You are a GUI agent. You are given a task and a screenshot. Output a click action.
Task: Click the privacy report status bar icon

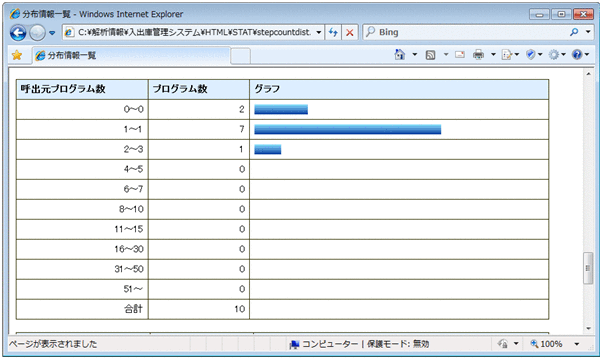click(x=503, y=344)
